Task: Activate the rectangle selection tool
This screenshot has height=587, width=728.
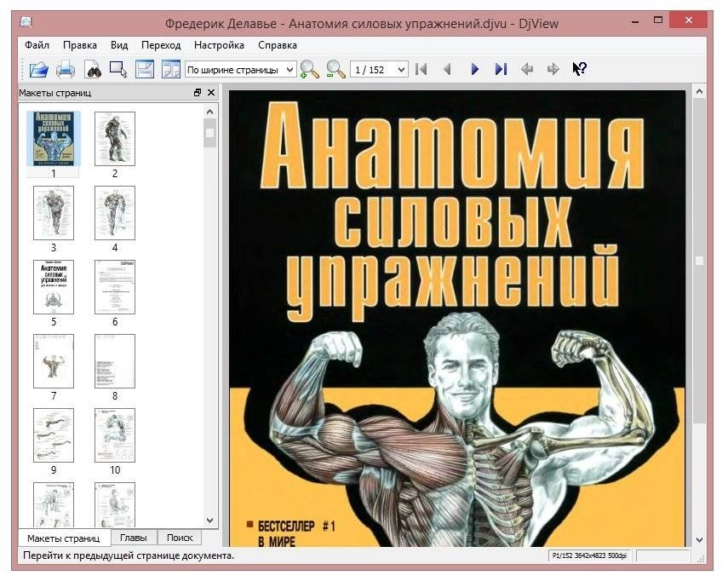Action: pyautogui.click(x=118, y=70)
